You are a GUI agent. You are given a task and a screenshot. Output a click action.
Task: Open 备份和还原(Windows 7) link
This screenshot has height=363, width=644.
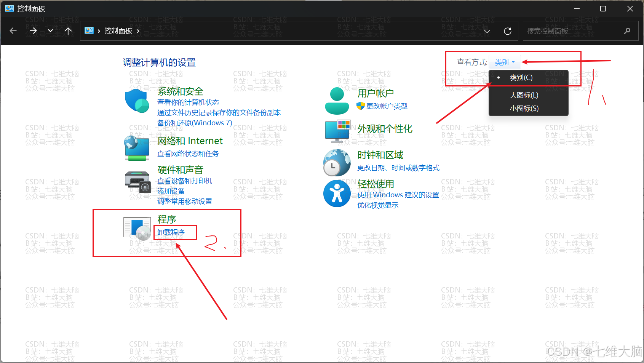coord(195,123)
